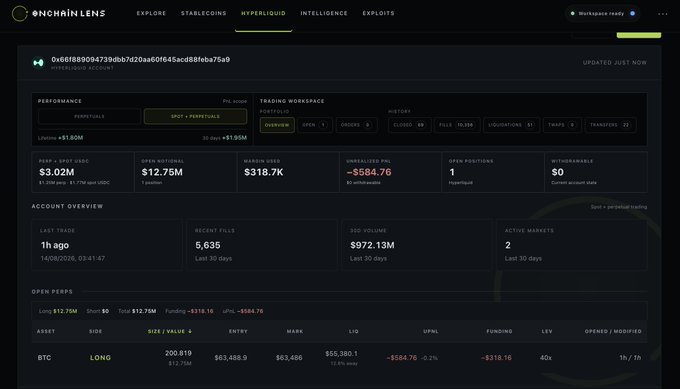Screen dimensions: 680x389
Task: Click position size 200.819
Action: click(x=178, y=353)
